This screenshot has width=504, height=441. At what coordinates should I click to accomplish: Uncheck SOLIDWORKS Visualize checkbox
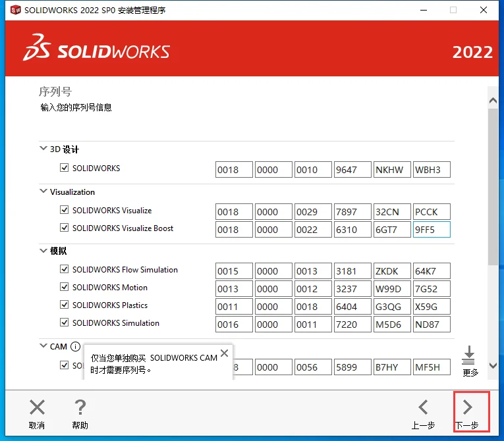tap(65, 210)
